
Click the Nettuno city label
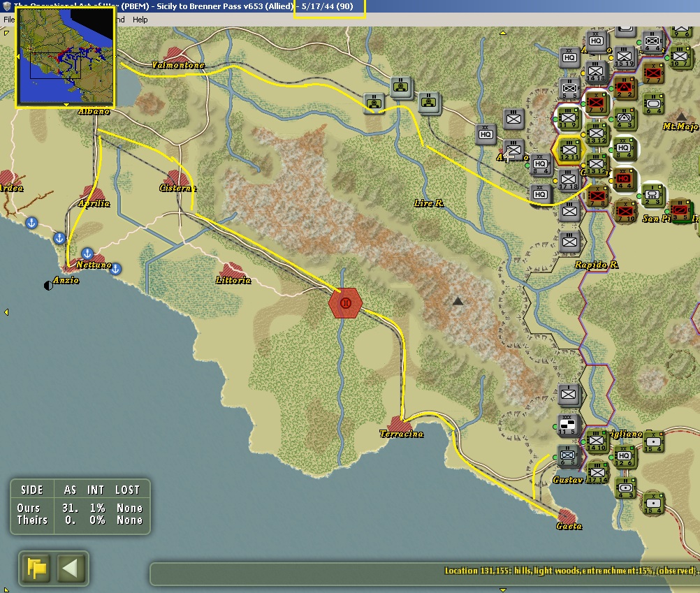coord(94,265)
